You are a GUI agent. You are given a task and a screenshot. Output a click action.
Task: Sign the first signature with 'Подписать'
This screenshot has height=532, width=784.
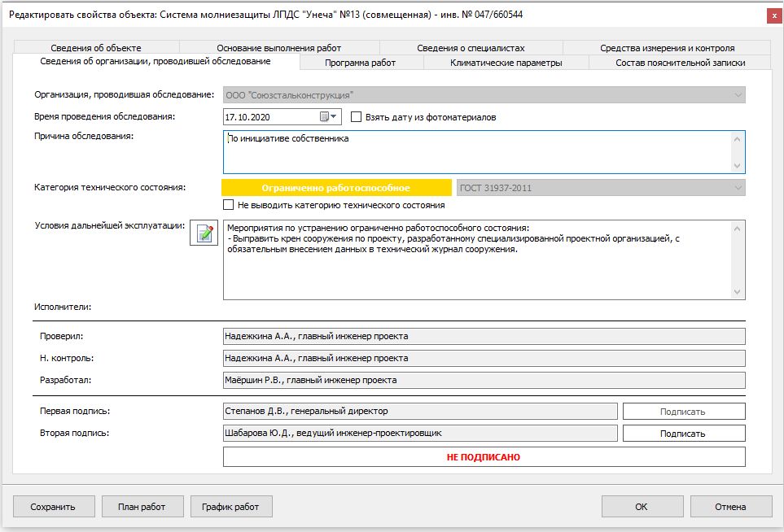click(x=684, y=411)
